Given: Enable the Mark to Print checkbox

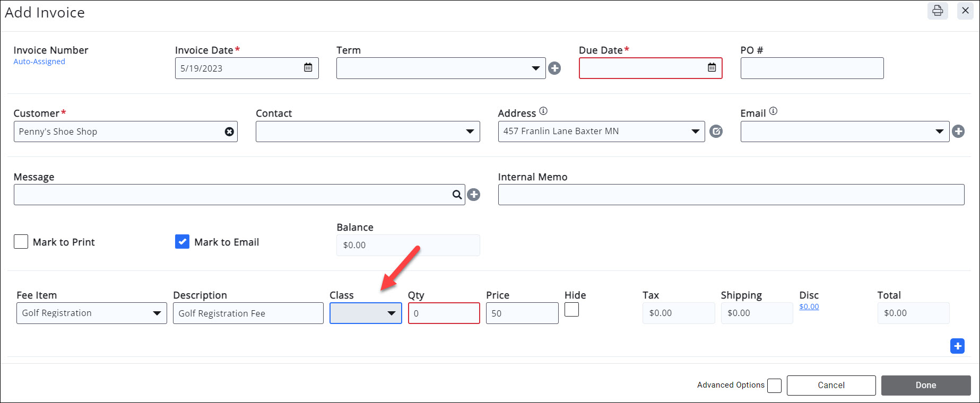Looking at the screenshot, I should tap(21, 242).
